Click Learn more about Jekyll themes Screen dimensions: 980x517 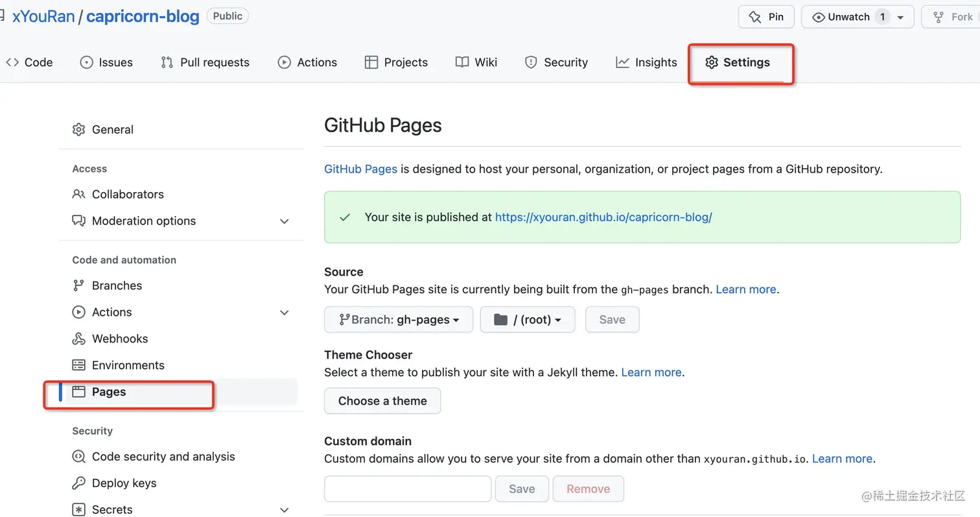coord(651,372)
